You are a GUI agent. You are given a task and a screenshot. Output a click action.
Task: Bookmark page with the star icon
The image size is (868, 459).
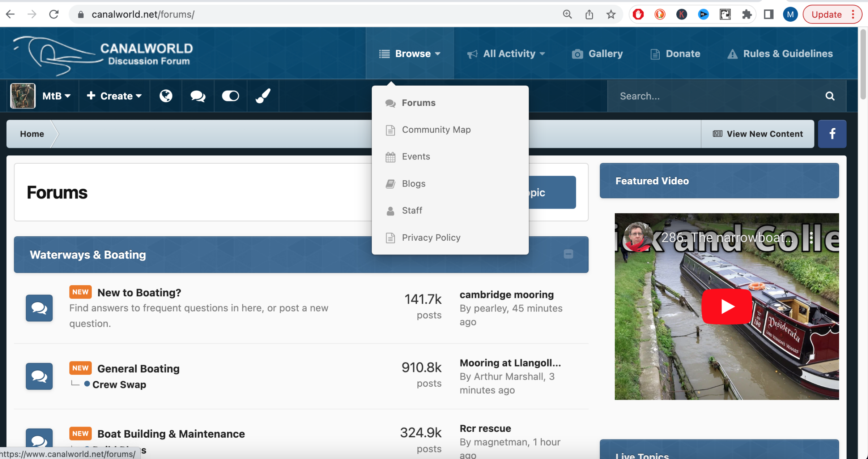[x=611, y=14]
